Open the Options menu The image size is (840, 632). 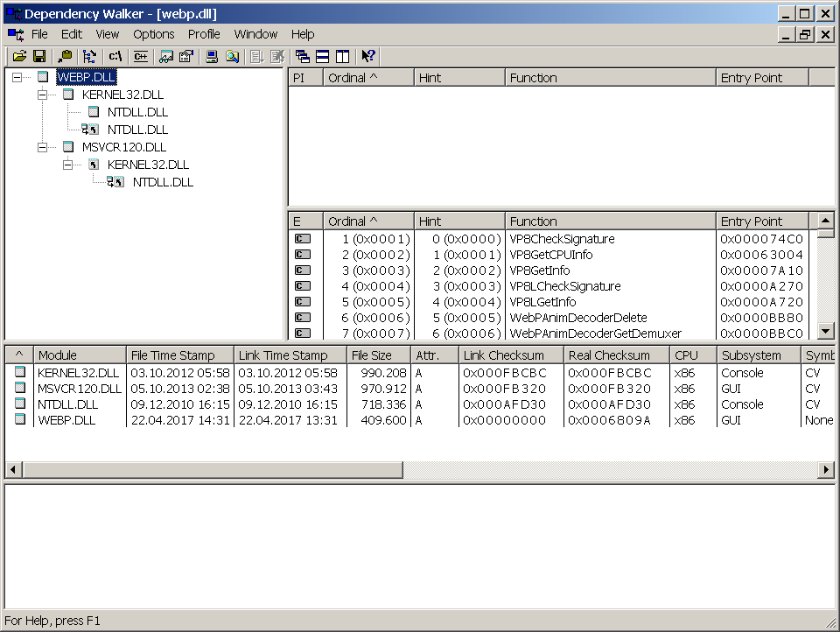click(x=154, y=34)
